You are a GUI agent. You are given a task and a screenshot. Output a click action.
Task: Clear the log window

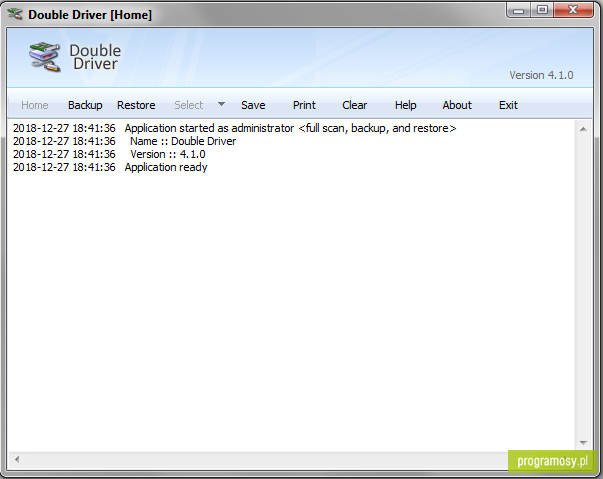355,105
